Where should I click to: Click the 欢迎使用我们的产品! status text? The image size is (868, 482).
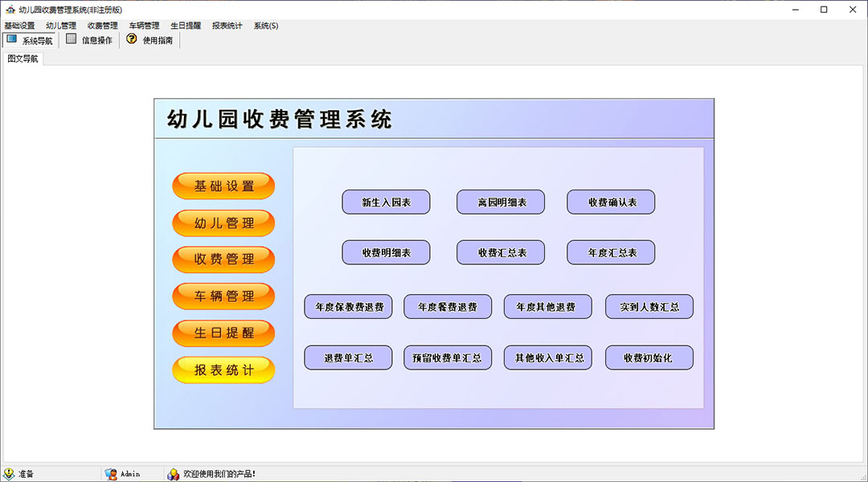click(x=219, y=474)
